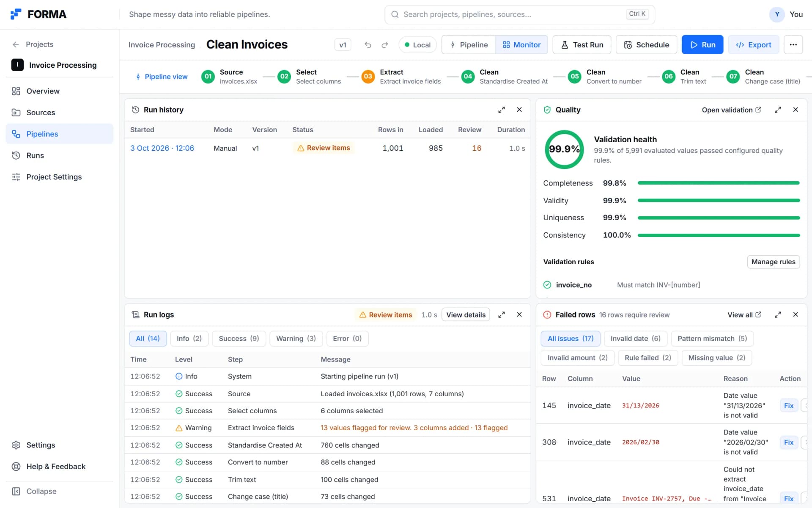Expand the Run logs panel

[501, 315]
